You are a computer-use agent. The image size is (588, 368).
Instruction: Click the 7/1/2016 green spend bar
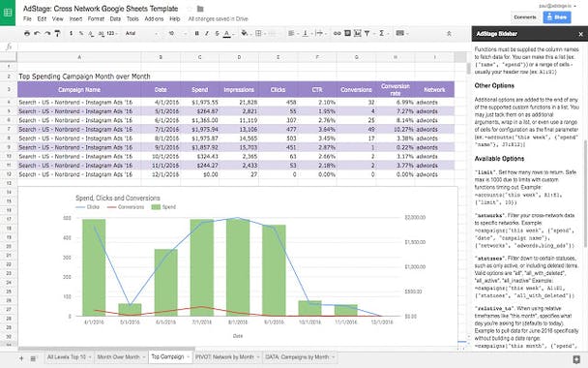tap(202, 267)
